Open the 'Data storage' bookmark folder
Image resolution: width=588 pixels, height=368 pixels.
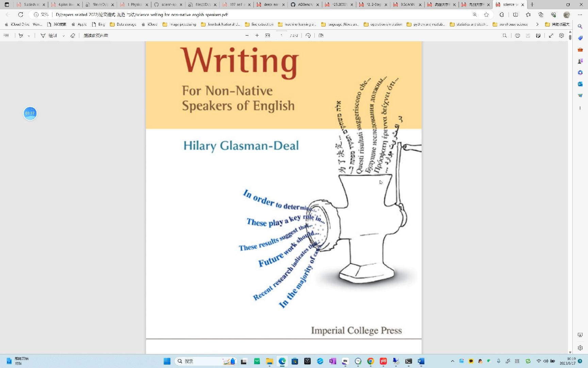point(123,24)
